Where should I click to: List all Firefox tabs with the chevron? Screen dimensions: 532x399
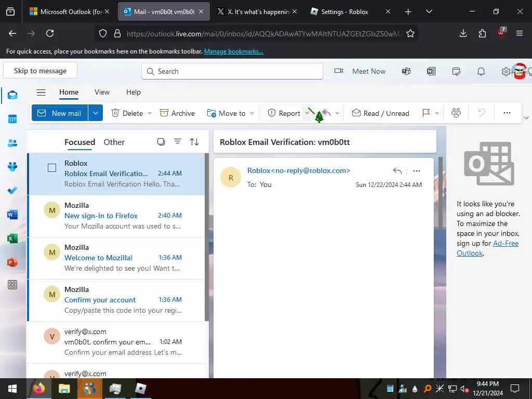pyautogui.click(x=429, y=11)
